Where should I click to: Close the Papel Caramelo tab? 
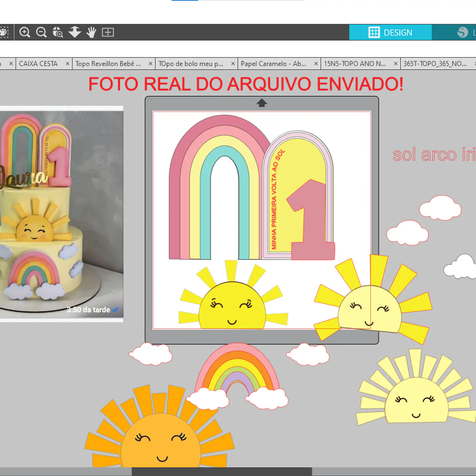pyautogui.click(x=316, y=64)
